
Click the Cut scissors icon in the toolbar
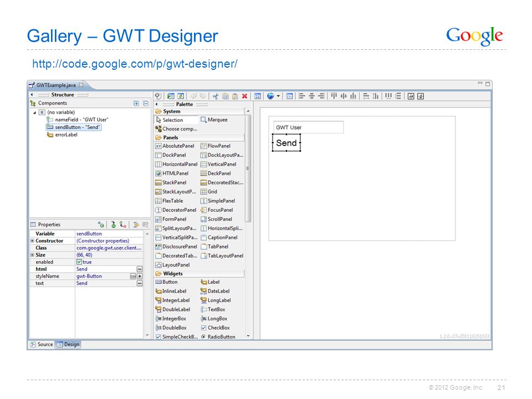[216, 96]
